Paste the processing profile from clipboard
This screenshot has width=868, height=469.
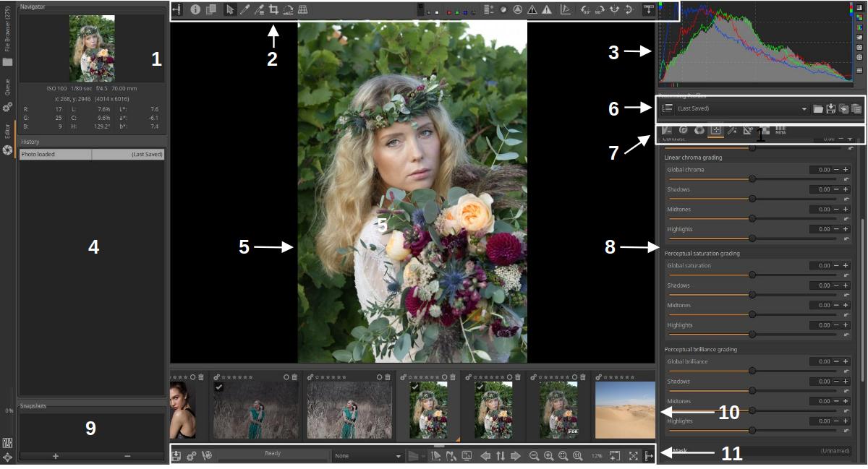[856, 108]
